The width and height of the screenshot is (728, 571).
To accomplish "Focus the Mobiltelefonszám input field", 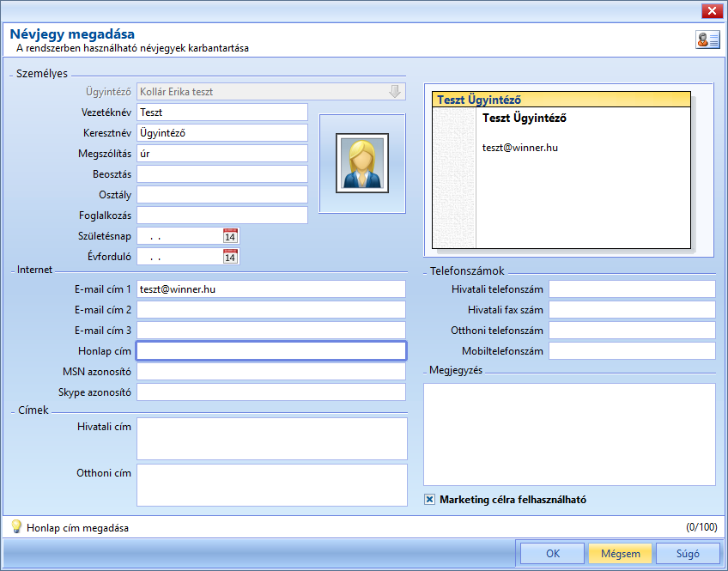I will 632,351.
